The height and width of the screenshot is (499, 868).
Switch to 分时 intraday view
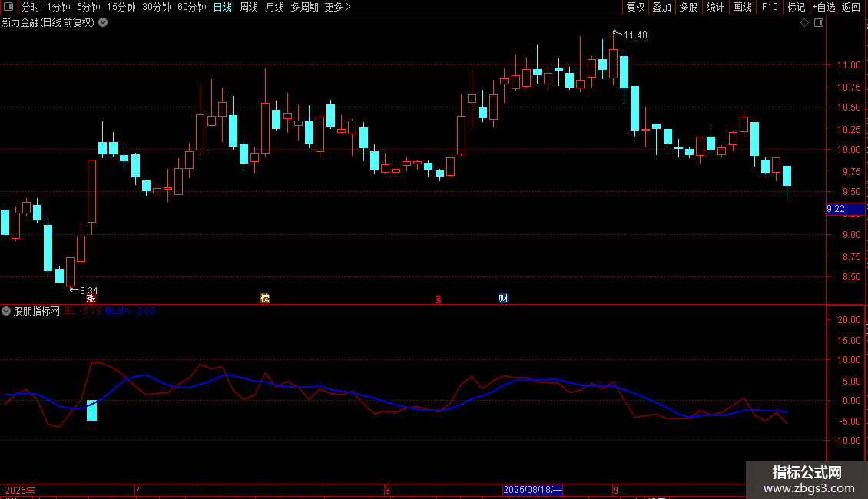pos(31,7)
